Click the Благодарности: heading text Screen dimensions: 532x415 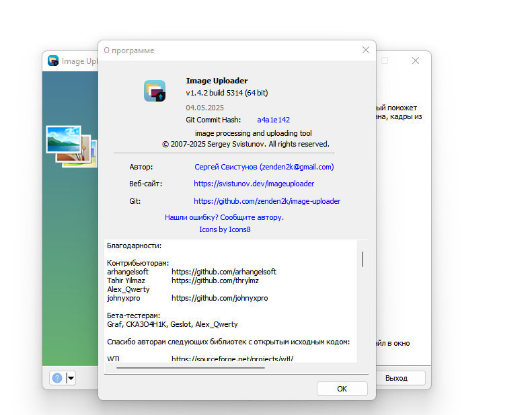[134, 246]
